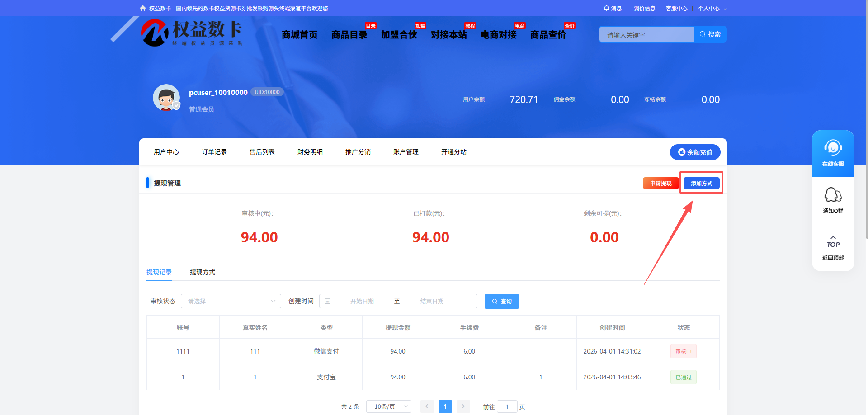
Task: Open the 审核状态 请选择 dropdown
Action: pos(231,301)
